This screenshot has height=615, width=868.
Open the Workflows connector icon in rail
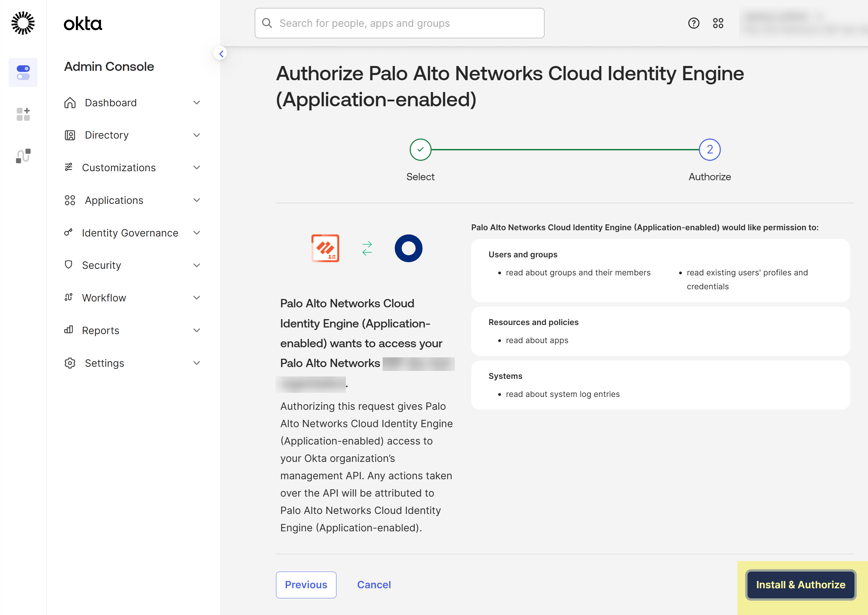23,156
